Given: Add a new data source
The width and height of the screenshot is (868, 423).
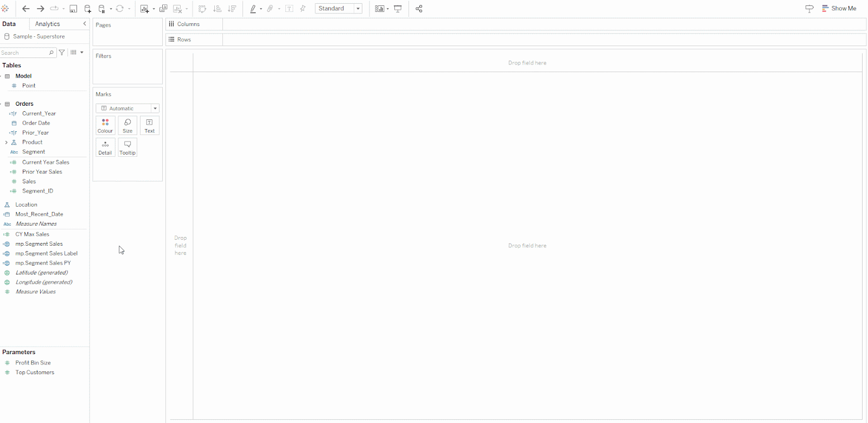Looking at the screenshot, I should click(87, 9).
